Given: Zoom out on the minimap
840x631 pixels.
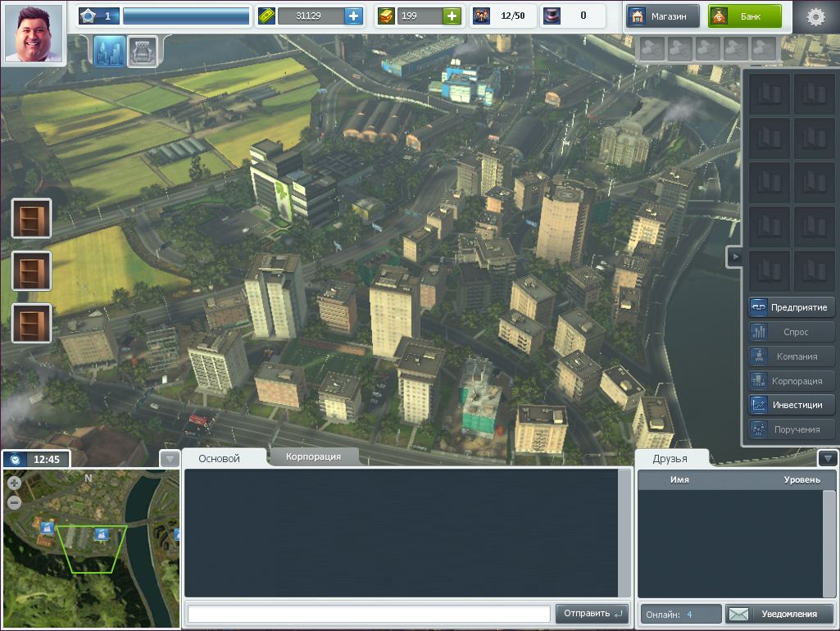Looking at the screenshot, I should click(x=14, y=502).
